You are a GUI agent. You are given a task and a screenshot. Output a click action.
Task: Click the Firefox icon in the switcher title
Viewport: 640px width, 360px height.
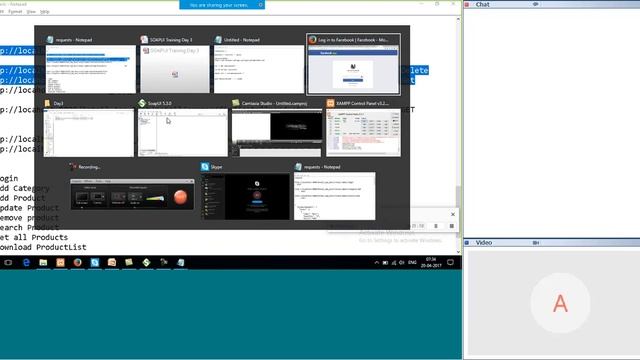312,40
